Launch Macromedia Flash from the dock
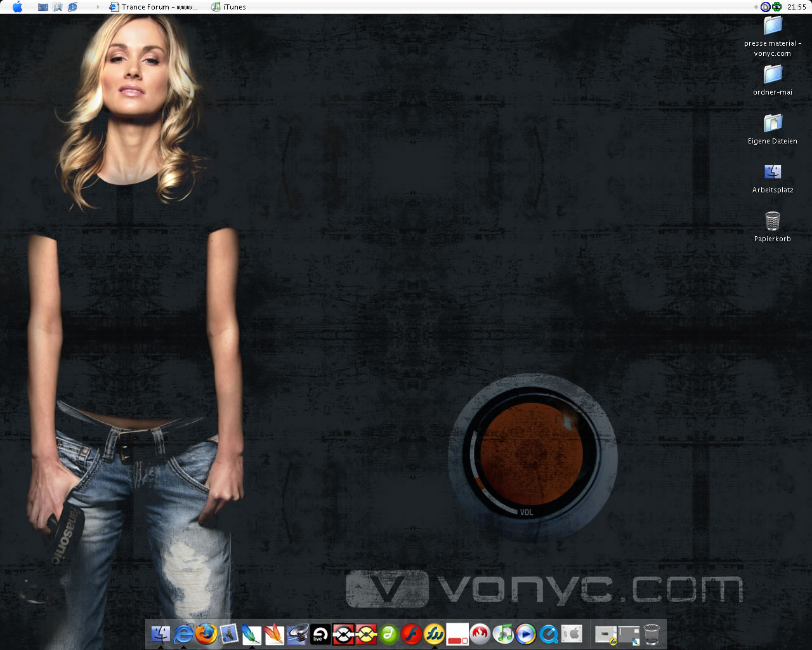The image size is (812, 650). [412, 633]
